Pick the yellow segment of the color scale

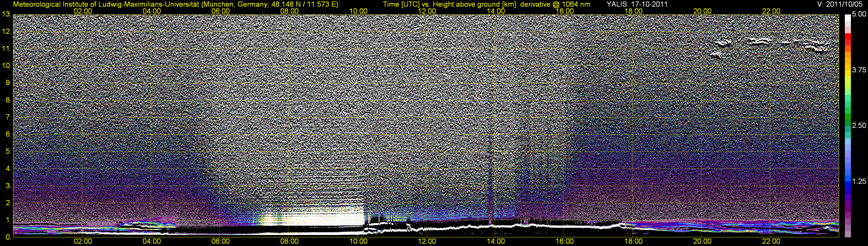(848, 73)
